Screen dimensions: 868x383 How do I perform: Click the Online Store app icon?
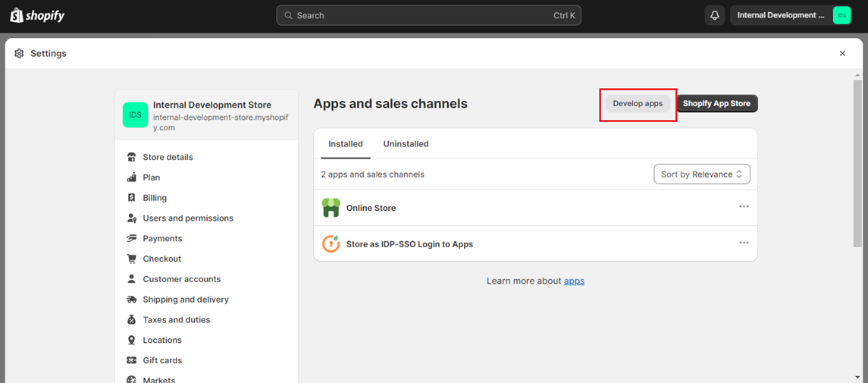point(331,208)
